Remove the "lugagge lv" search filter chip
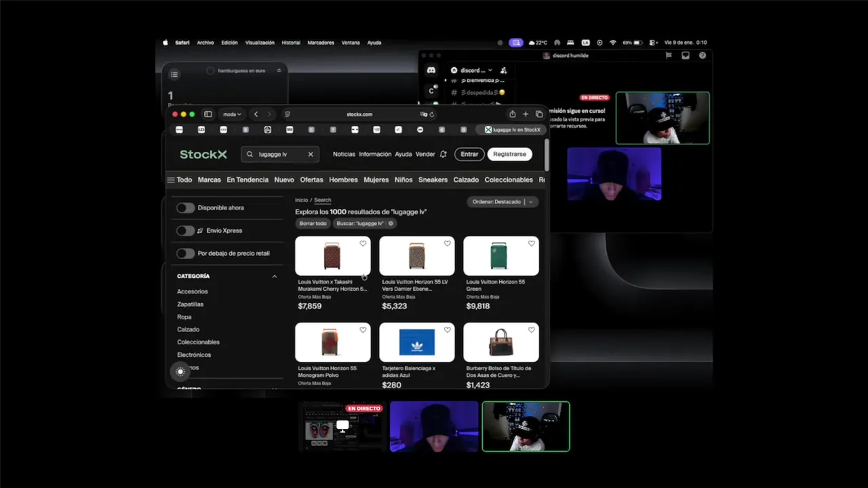 [391, 223]
